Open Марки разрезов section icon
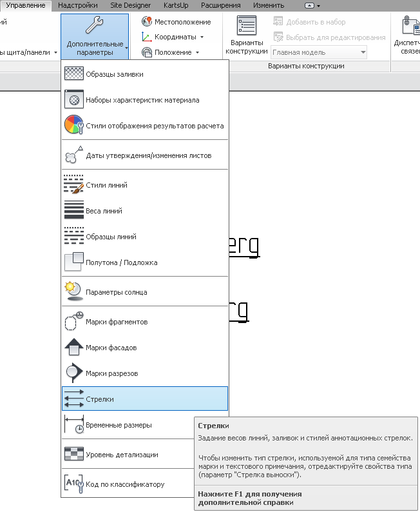 [74, 373]
